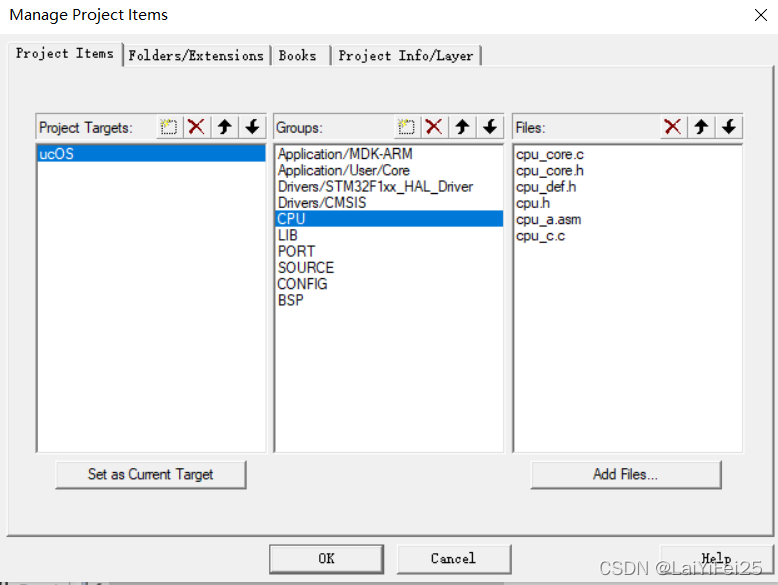This screenshot has width=778, height=585.
Task: Close the Manage Project Items dialog
Action: click(x=761, y=15)
